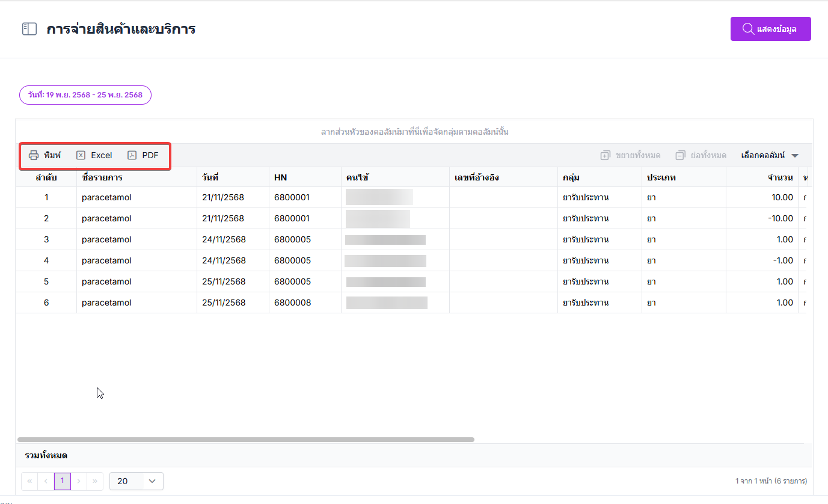Click paracetamol in row 1
828x504 pixels.
106,197
